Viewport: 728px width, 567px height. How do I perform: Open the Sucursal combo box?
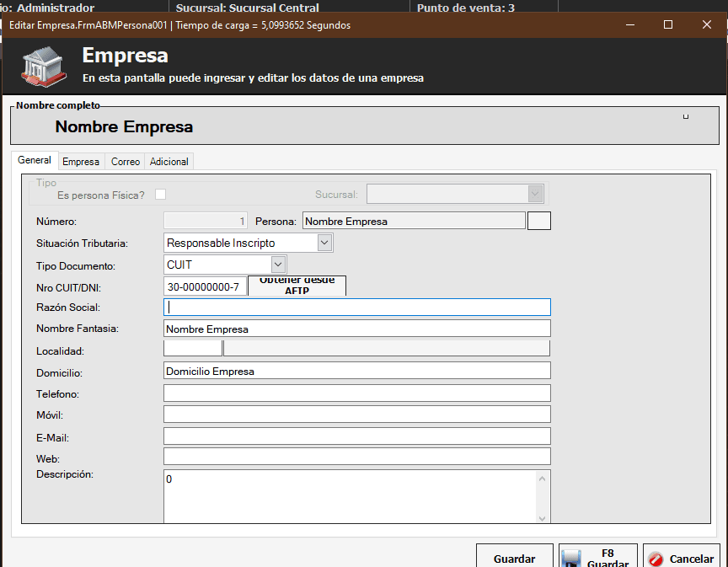point(534,194)
